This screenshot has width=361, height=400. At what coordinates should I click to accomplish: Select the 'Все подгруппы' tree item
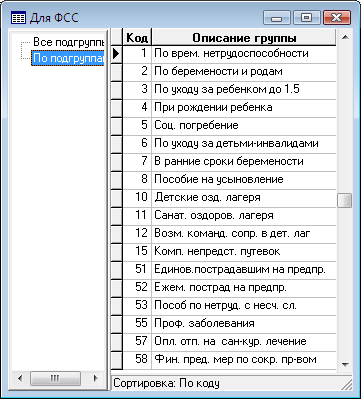68,42
